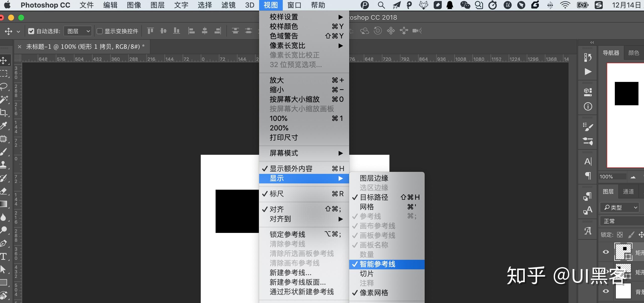644x303 pixels.
Task: Toggle the Auto-Select (自动选择) checkbox
Action: point(31,31)
